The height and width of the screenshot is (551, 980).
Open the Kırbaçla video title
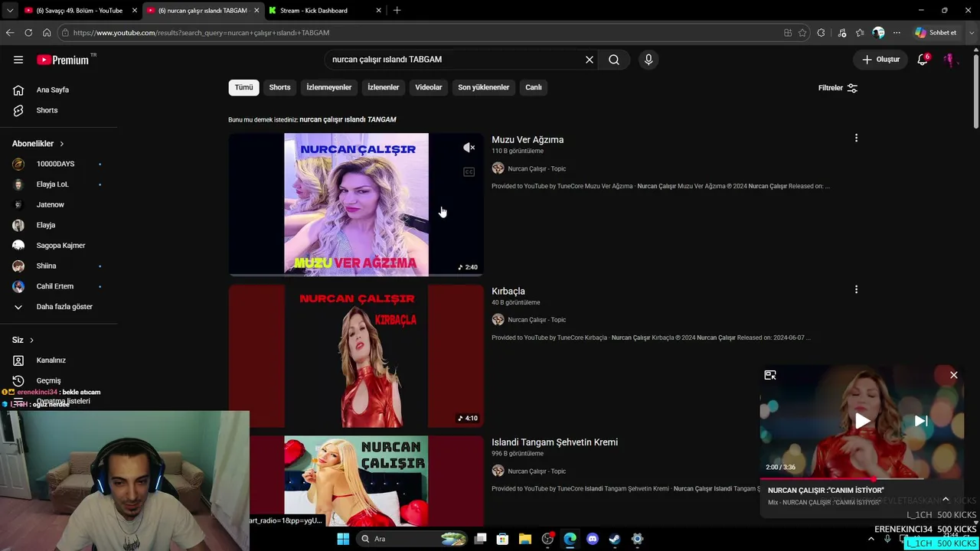coord(508,291)
